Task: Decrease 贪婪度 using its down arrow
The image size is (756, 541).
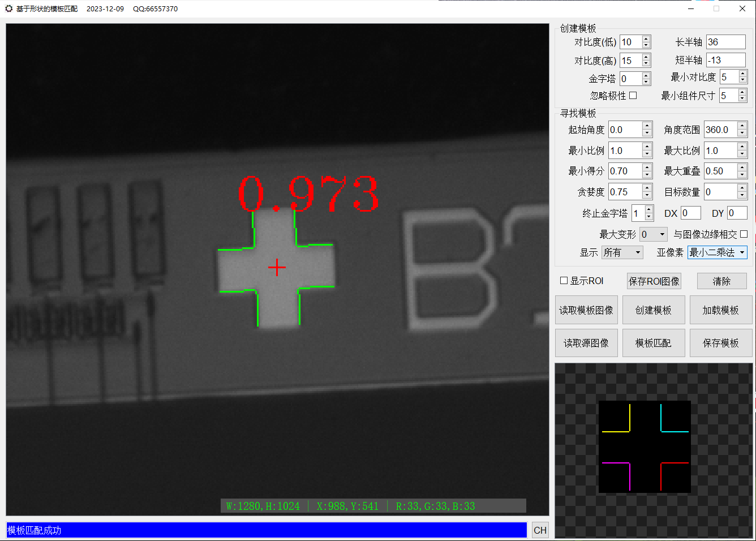Action: pyautogui.click(x=647, y=195)
